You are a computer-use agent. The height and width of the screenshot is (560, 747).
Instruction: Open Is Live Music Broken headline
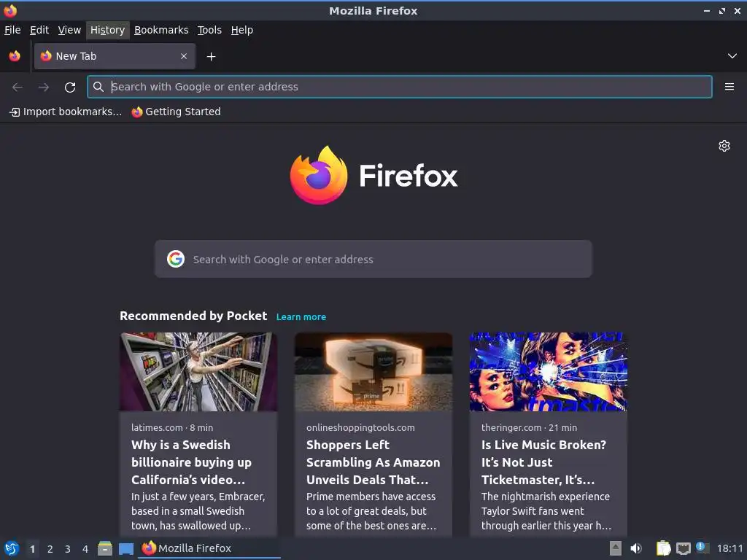point(543,462)
